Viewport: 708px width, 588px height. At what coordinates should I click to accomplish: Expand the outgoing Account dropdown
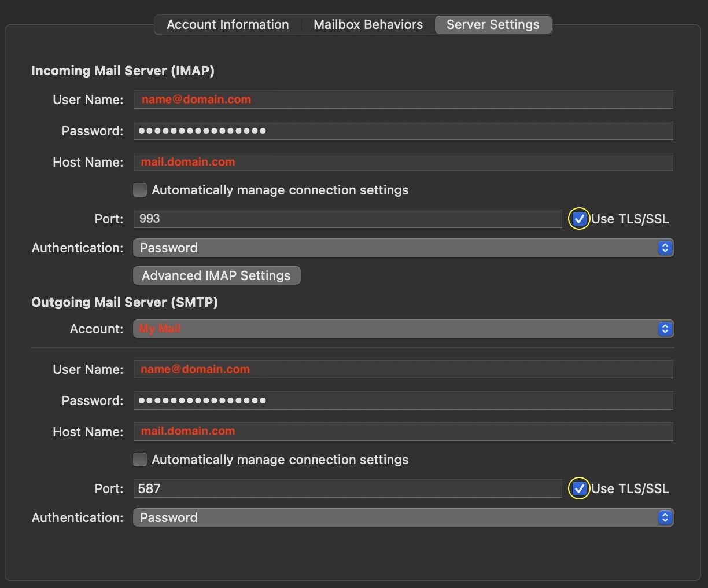click(403, 329)
